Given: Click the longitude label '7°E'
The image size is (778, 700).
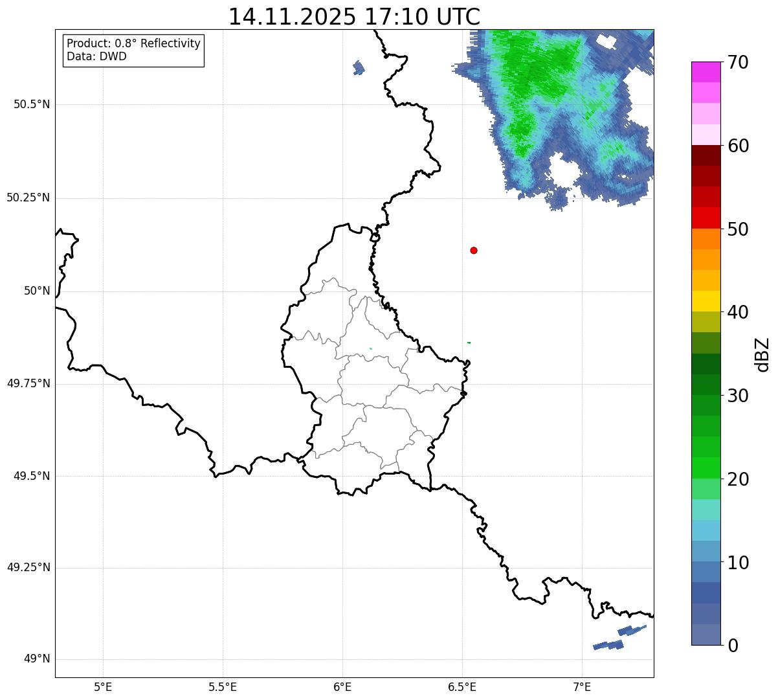Looking at the screenshot, I should (x=582, y=686).
